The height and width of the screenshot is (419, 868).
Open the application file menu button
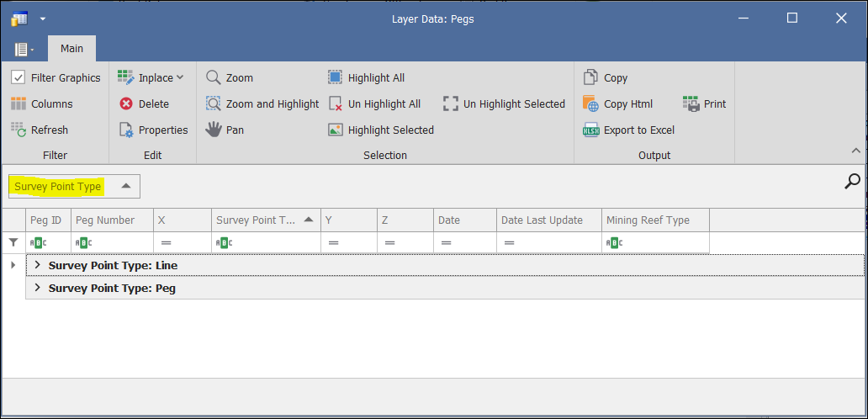tap(24, 50)
